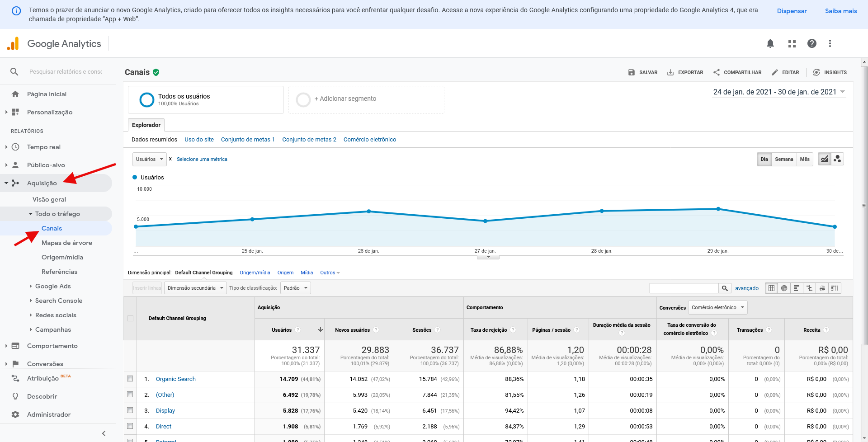Open the Comércio eletrônico conversions dropdown
The height and width of the screenshot is (442, 868).
(717, 307)
